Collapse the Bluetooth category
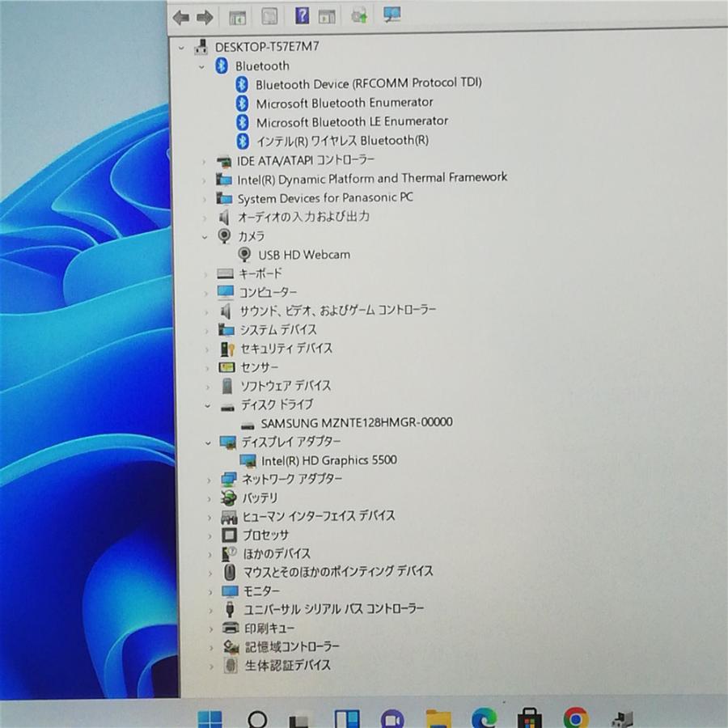728x728 pixels. tap(201, 67)
